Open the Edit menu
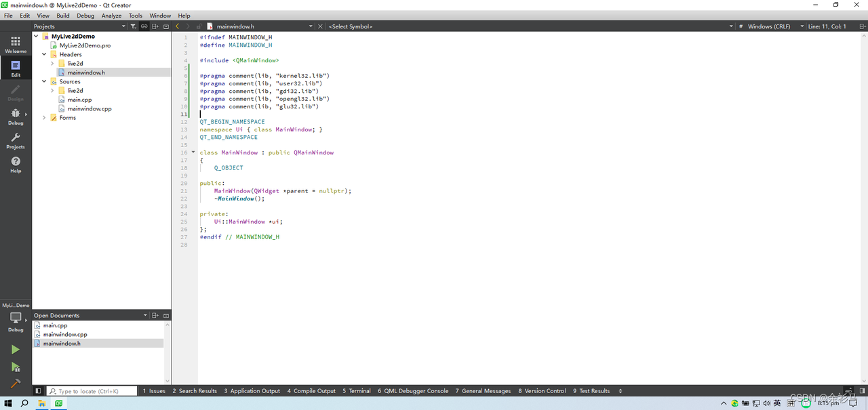868x410 pixels. point(25,16)
